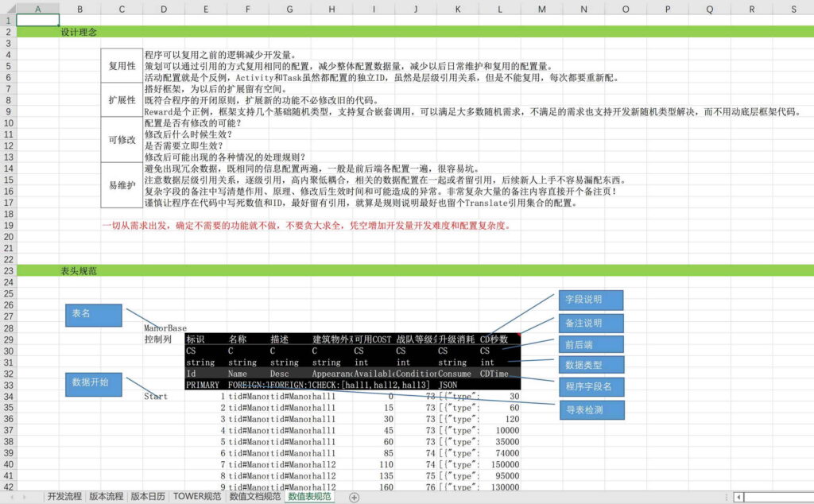The width and height of the screenshot is (814, 504).
Task: Pick the 导表检测 callout shape
Action: (590, 410)
